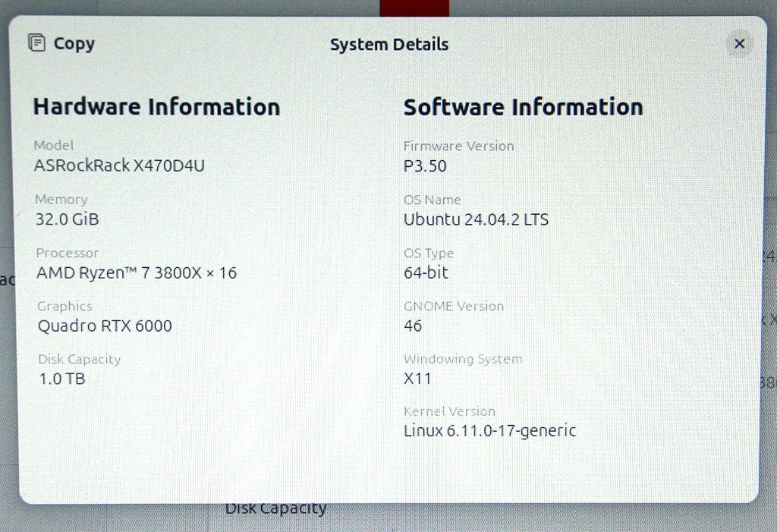Select the 64-bit value

[x=426, y=272]
